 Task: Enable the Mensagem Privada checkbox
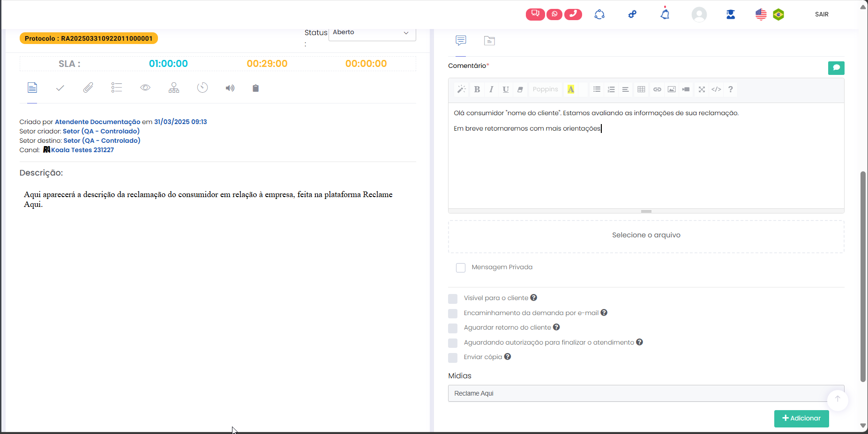click(x=461, y=268)
